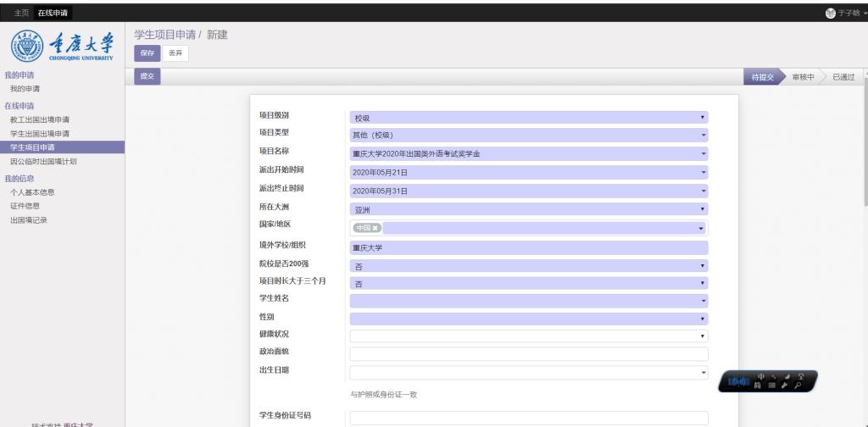Click the 丢弃 button

tap(175, 53)
